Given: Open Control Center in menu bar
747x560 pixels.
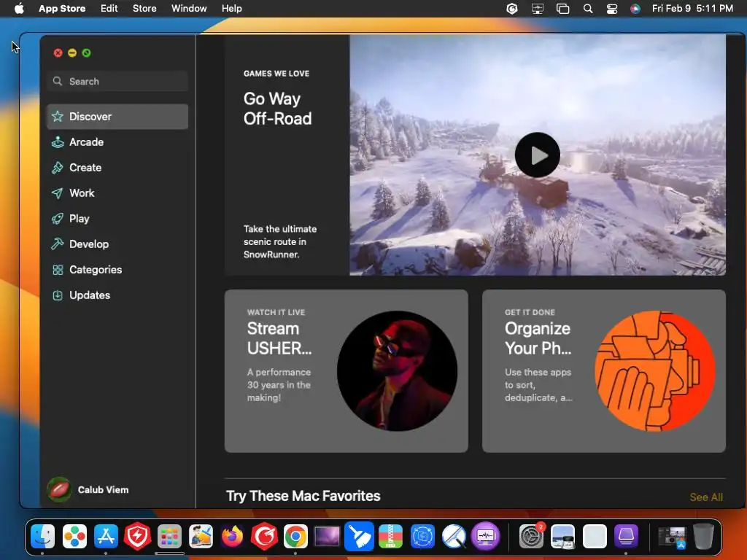Looking at the screenshot, I should coord(612,9).
